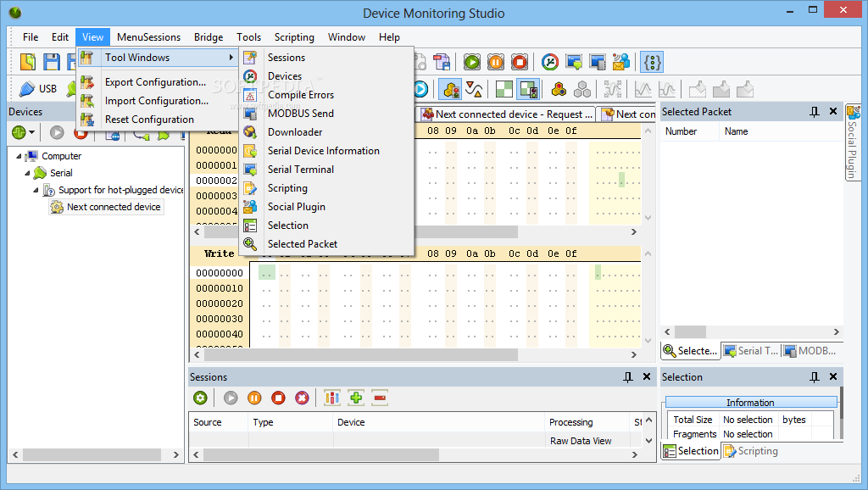Close the Sessions panel

coord(647,377)
